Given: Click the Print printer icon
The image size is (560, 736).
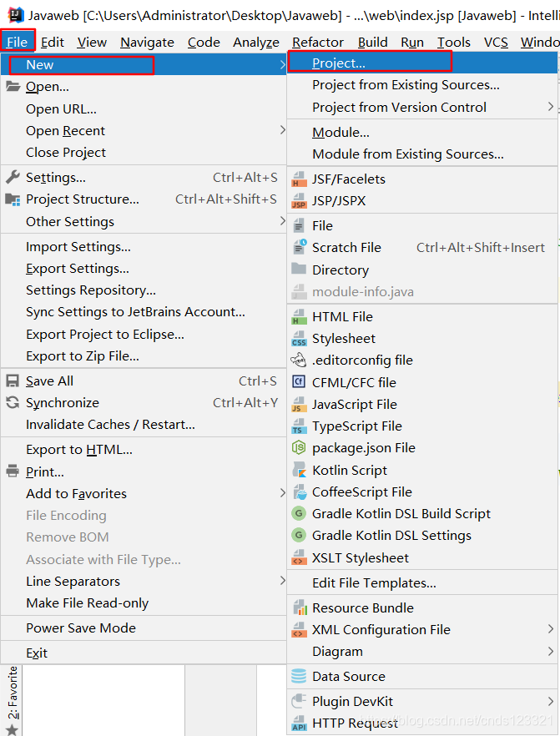Looking at the screenshot, I should click(x=13, y=471).
